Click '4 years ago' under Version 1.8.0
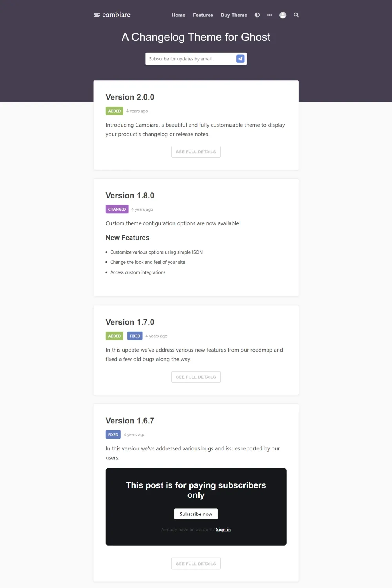Image resolution: width=392 pixels, height=588 pixels. coord(142,209)
